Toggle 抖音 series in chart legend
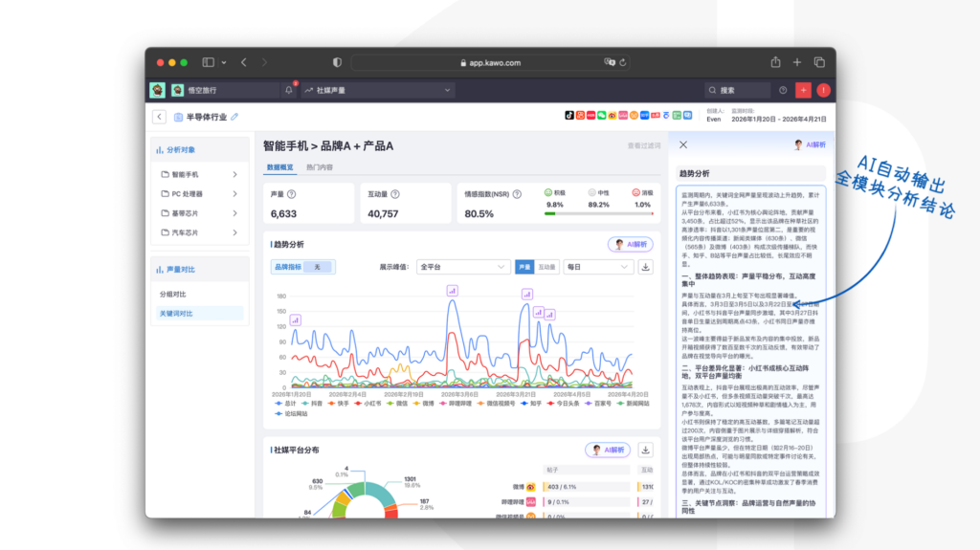Viewport: 980px width, 550px height. pyautogui.click(x=312, y=404)
